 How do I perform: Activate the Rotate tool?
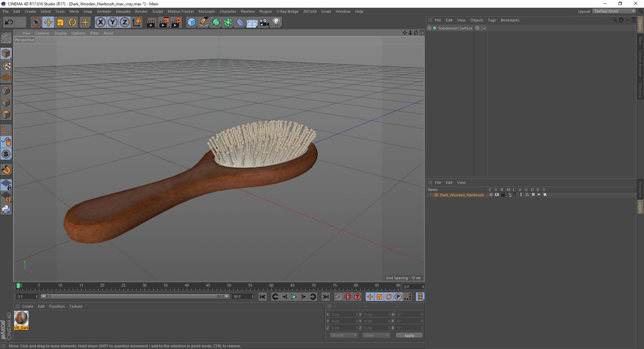tap(72, 22)
